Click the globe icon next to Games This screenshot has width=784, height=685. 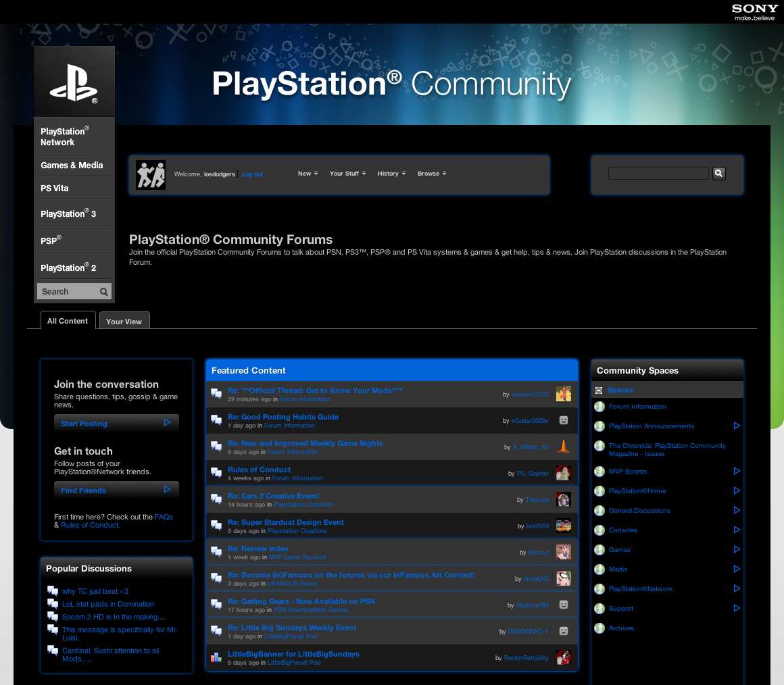[x=599, y=550]
